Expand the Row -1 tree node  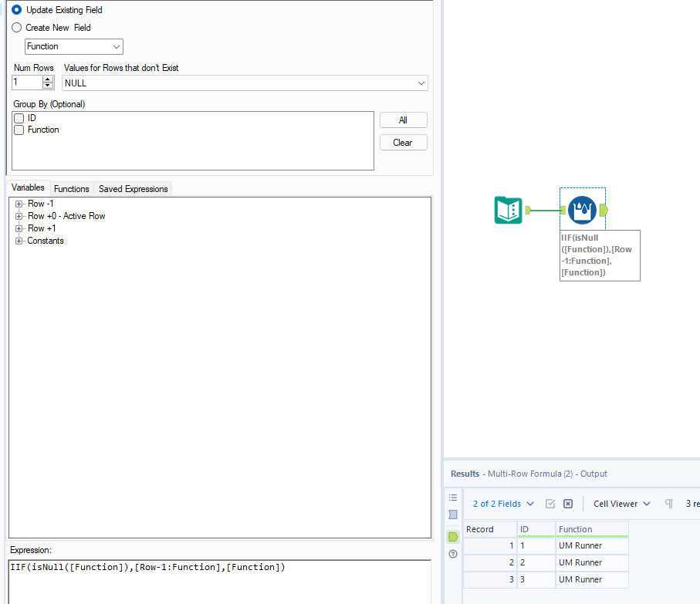tap(19, 204)
